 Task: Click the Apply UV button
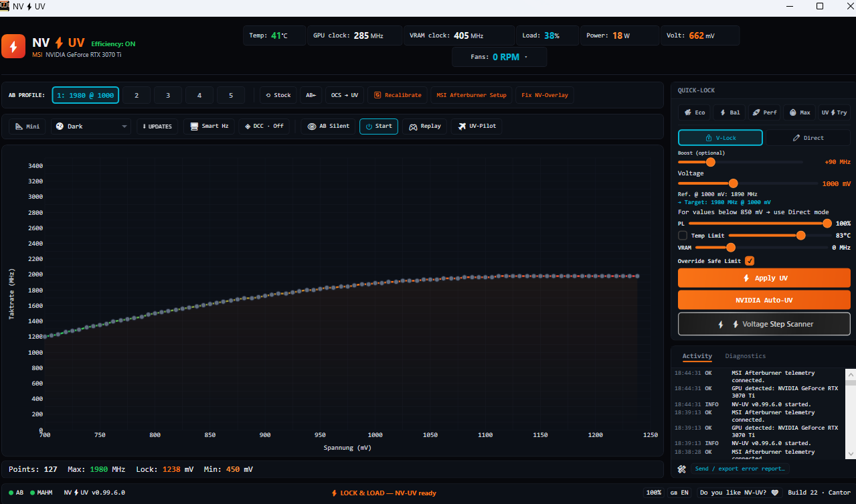pos(764,278)
